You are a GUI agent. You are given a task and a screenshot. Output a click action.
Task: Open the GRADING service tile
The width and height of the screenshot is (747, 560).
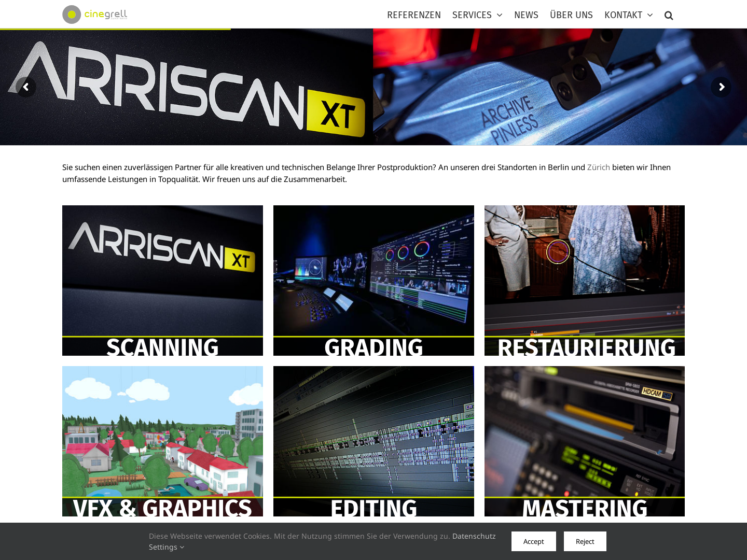coord(374,281)
